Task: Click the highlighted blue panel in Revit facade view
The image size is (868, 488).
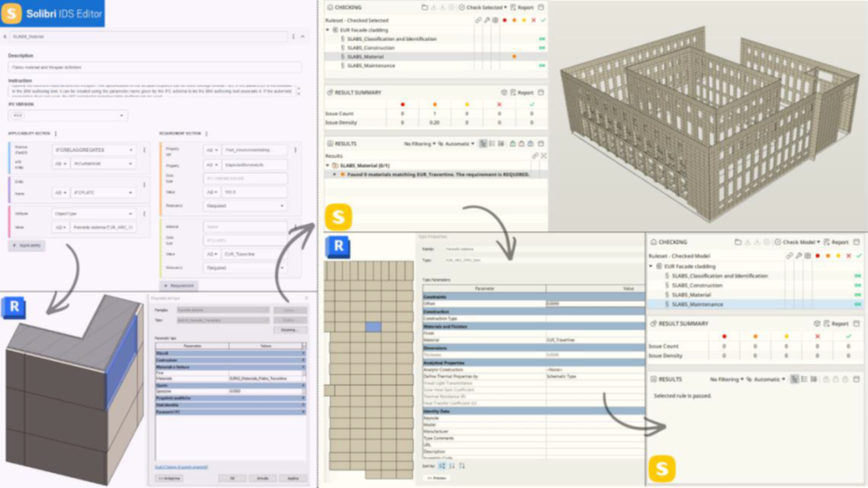Action: 373,327
